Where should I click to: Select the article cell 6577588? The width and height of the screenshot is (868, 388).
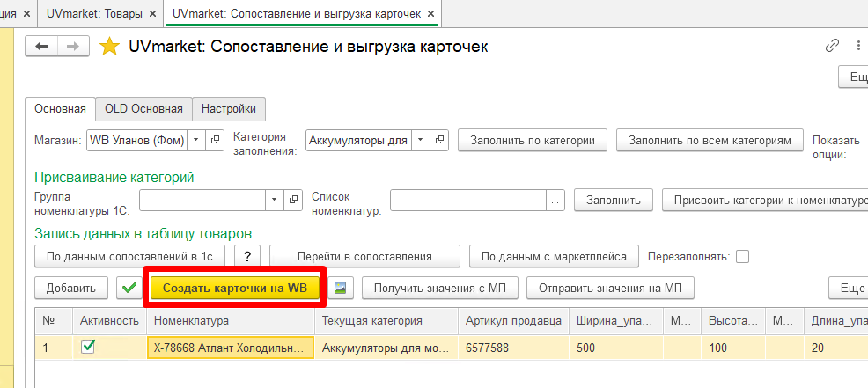(514, 348)
